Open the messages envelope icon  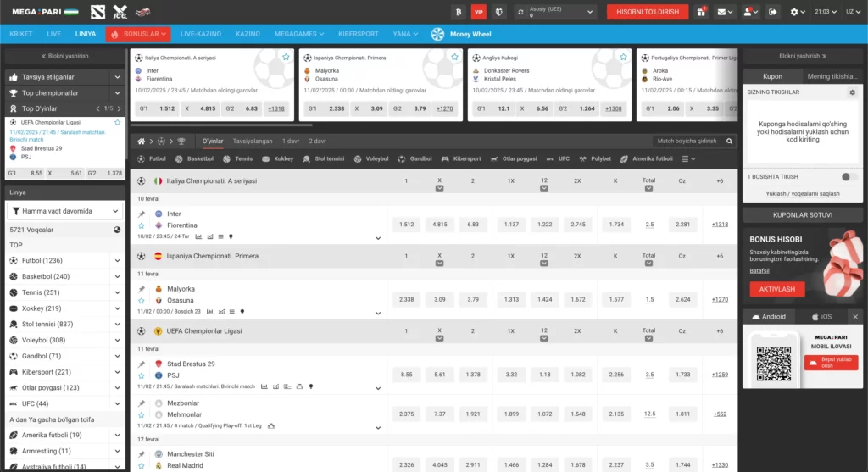coord(725,12)
